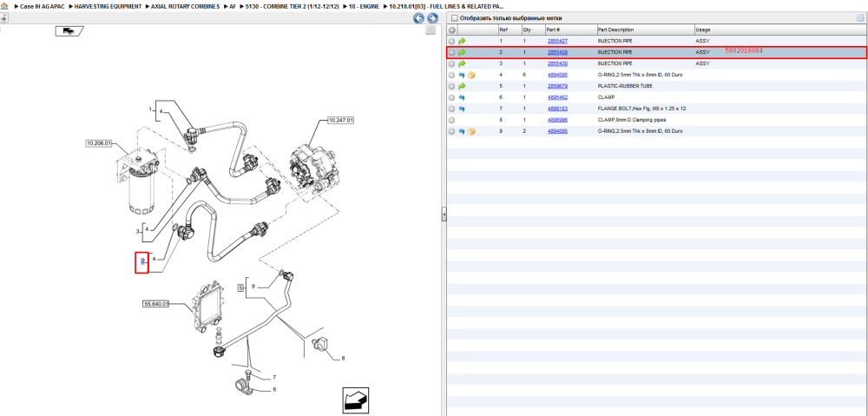The image size is (868, 416).
Task: Sort by the Part Description column header
Action: [x=615, y=30]
